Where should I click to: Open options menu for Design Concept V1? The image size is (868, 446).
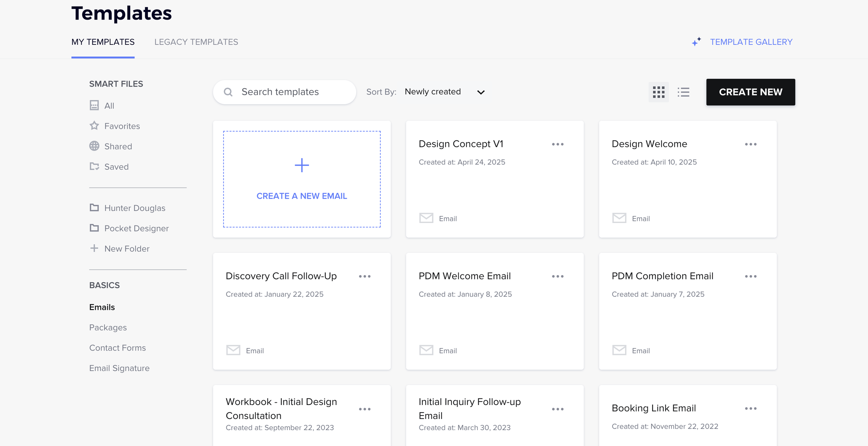pyautogui.click(x=558, y=144)
